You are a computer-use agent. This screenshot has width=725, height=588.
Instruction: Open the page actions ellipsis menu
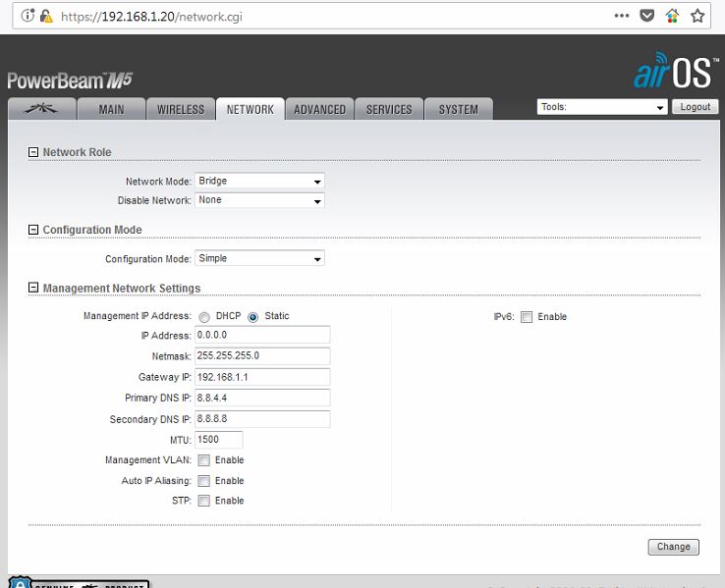[x=622, y=16]
